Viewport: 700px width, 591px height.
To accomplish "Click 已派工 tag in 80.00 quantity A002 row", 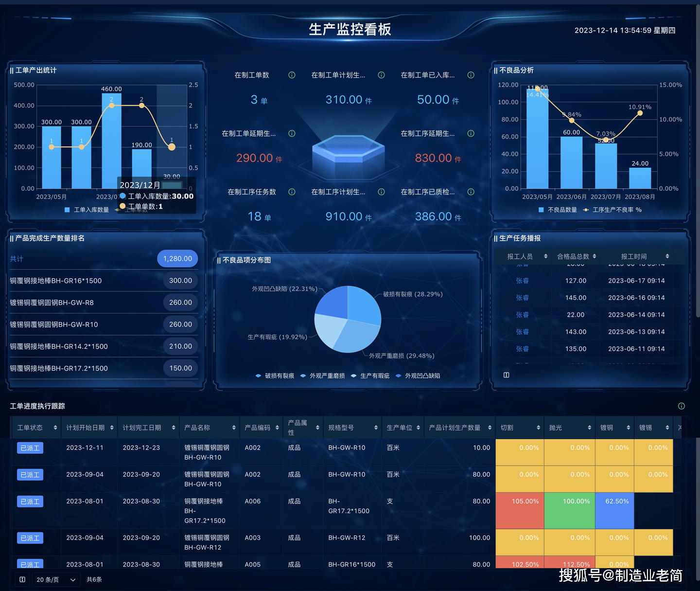I will click(30, 475).
